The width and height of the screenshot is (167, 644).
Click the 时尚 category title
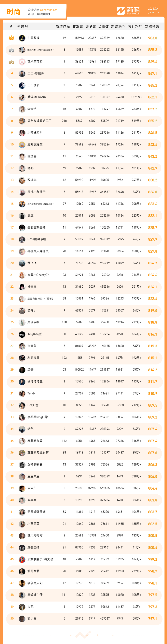click(x=13, y=12)
